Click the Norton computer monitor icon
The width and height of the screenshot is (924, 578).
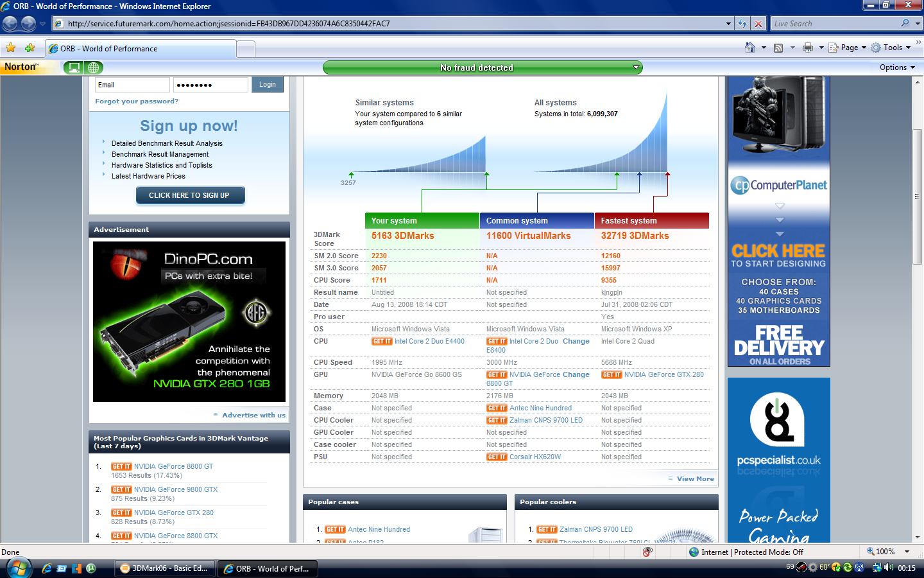point(74,67)
